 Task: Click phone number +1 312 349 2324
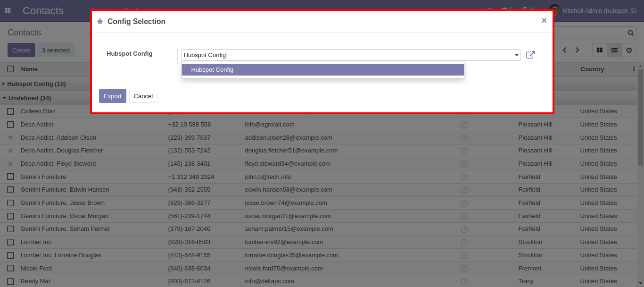click(x=191, y=177)
